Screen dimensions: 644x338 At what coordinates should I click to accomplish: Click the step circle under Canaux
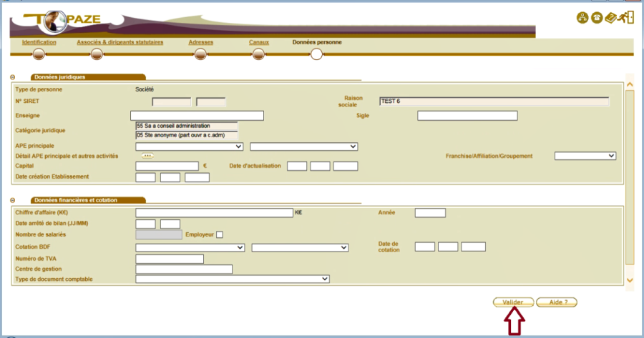259,54
